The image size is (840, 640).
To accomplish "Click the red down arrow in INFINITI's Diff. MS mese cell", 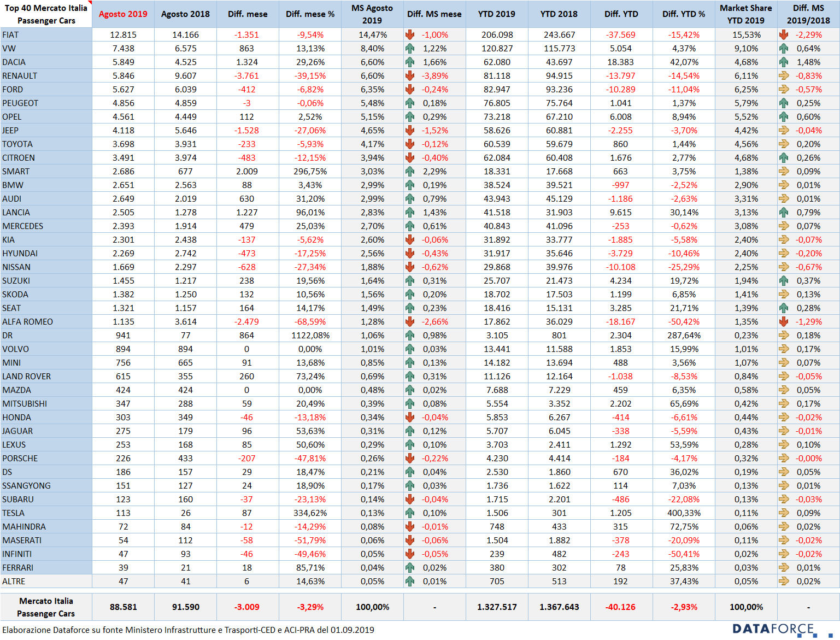I will click(410, 554).
